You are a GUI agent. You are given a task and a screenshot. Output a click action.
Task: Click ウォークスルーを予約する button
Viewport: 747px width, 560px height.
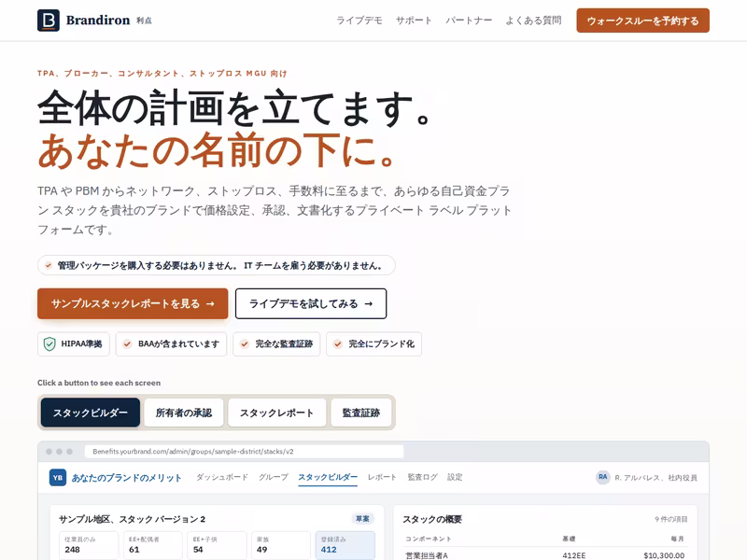pos(642,21)
